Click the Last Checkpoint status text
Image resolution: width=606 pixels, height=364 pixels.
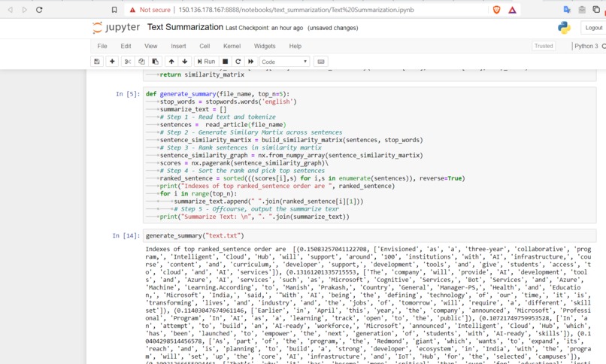pos(265,28)
